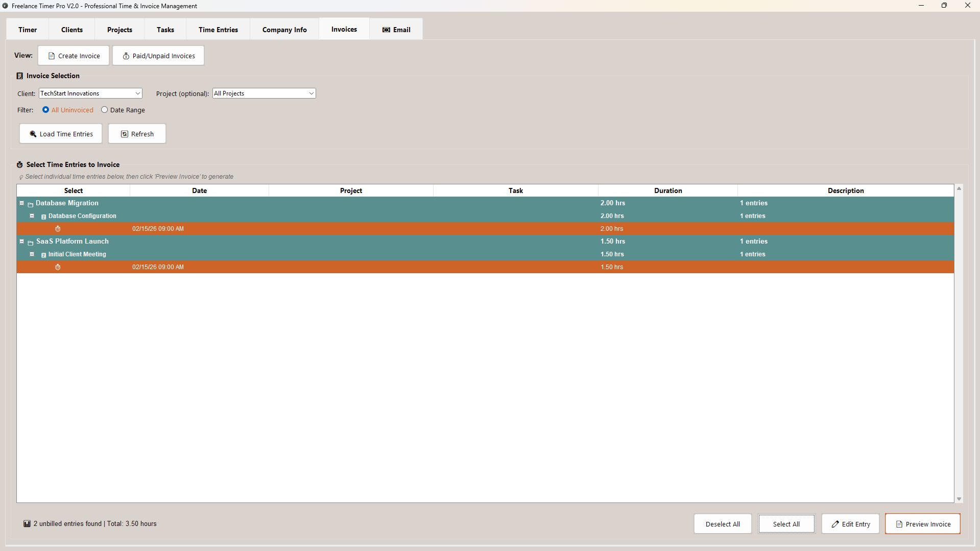Screen dimensions: 980x551
Task: Click the document icon on Preview Invoice button
Action: click(x=898, y=523)
